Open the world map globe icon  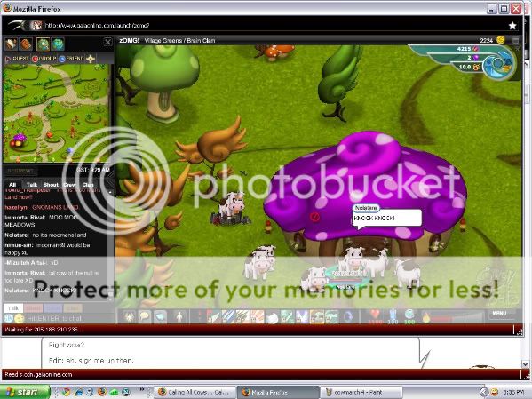click(x=58, y=44)
